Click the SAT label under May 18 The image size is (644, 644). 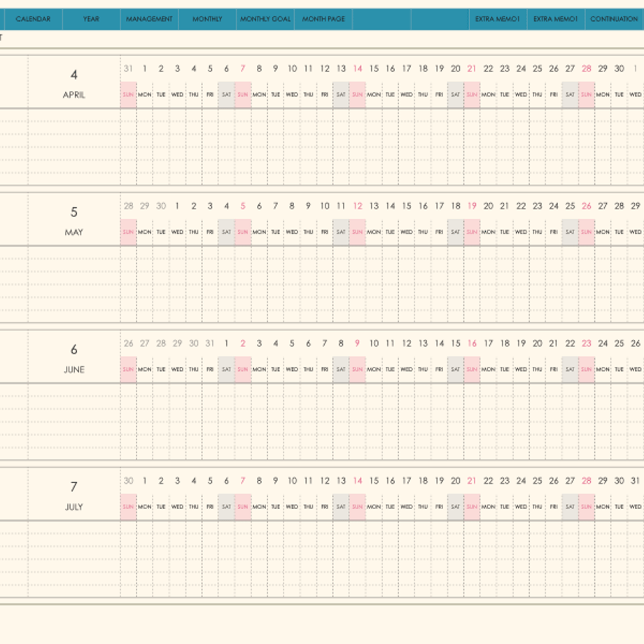pyautogui.click(x=456, y=232)
